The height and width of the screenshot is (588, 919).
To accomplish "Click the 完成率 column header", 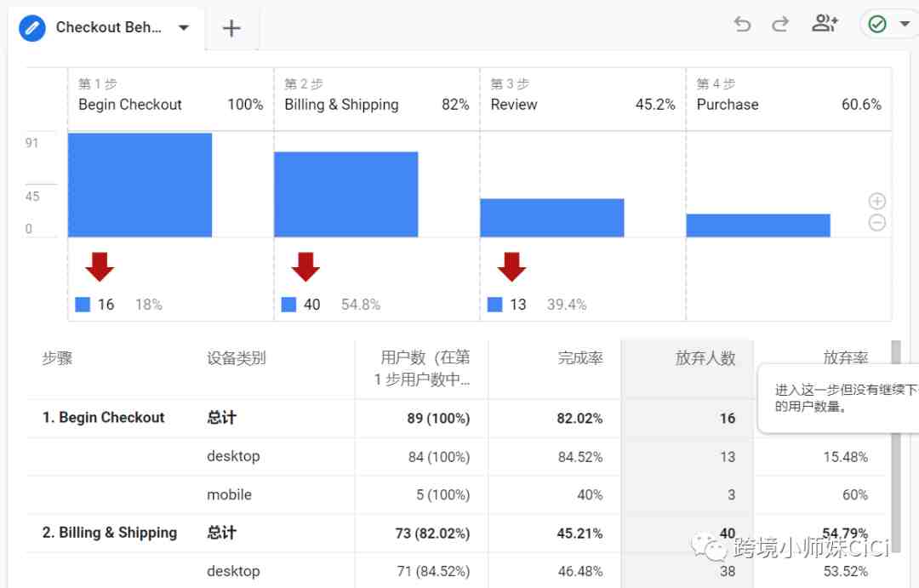I will [580, 358].
